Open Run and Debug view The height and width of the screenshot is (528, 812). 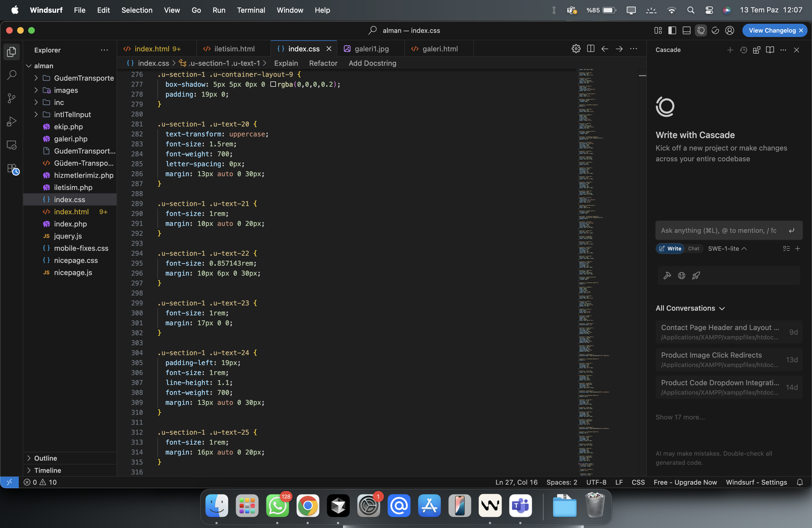pos(12,122)
